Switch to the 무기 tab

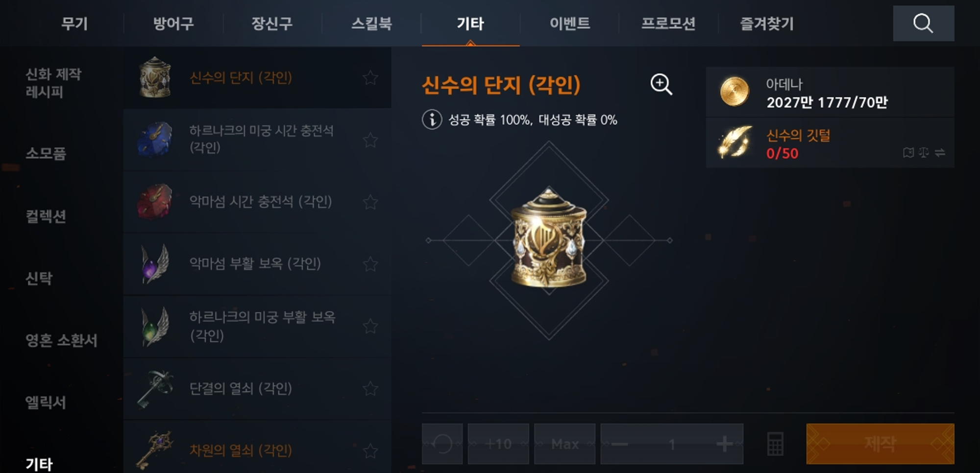(74, 23)
